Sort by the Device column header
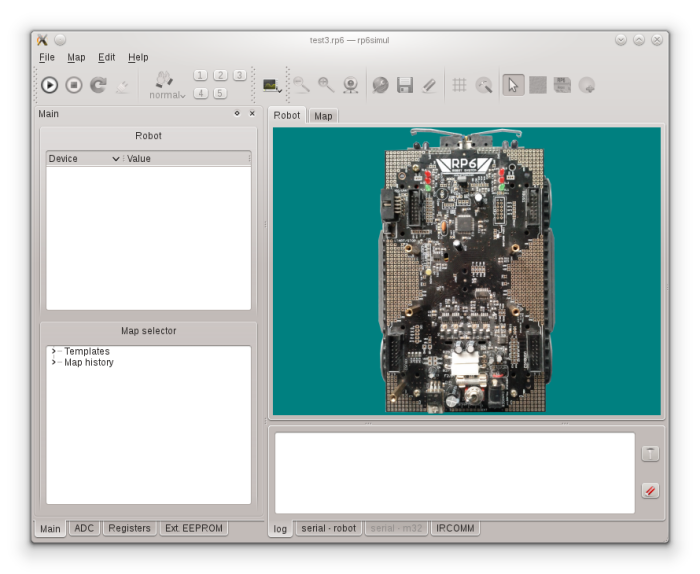Image resolution: width=700 pixels, height=574 pixels. 84,158
